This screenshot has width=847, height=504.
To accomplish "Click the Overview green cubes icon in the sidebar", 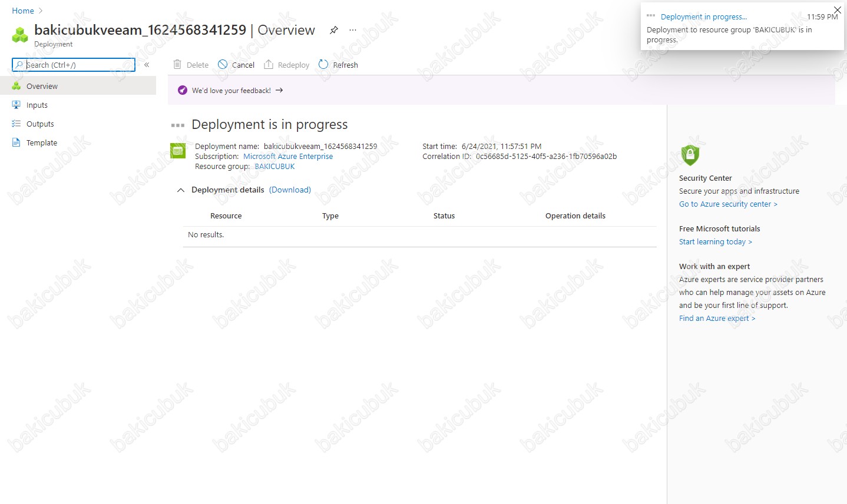I will (x=16, y=86).
